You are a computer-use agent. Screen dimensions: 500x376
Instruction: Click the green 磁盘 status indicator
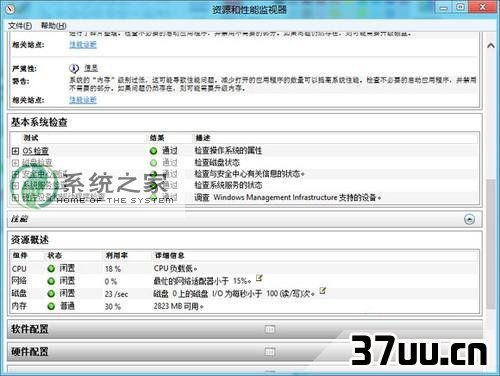pos(51,294)
